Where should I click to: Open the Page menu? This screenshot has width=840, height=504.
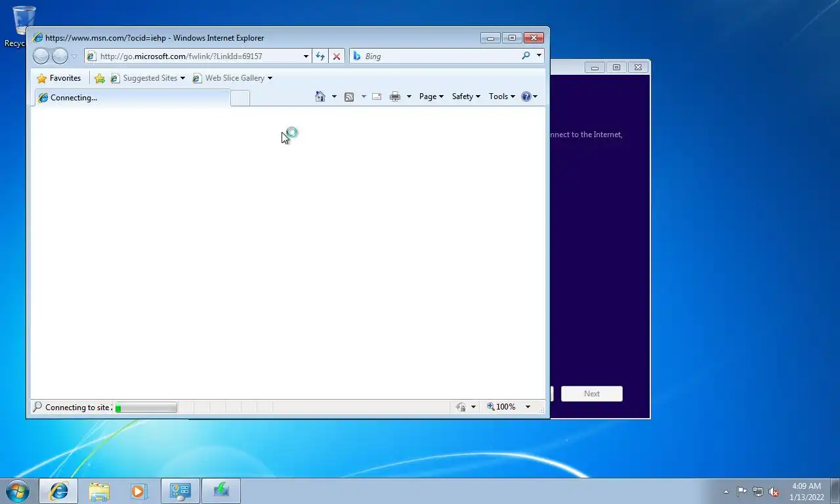(431, 96)
